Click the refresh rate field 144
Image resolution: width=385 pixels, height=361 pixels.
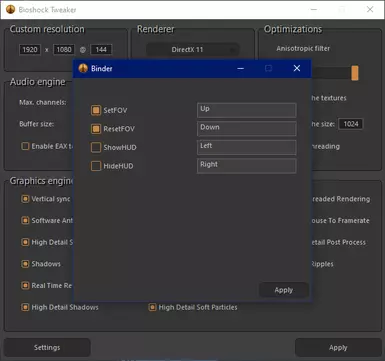click(101, 50)
